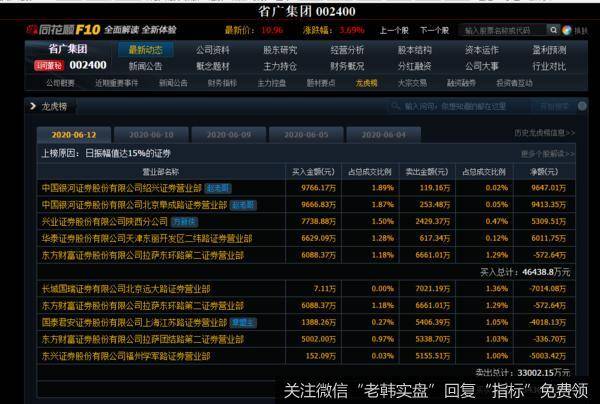Click 章盟主 tag on 国泰君安上海江苏路 row
This screenshot has width=600, height=404.
click(x=243, y=323)
